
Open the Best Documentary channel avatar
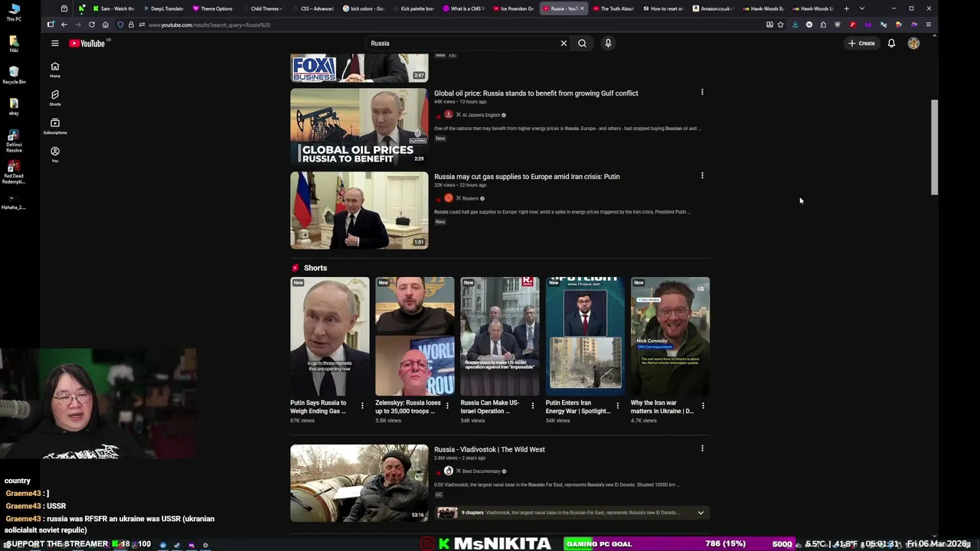449,471
